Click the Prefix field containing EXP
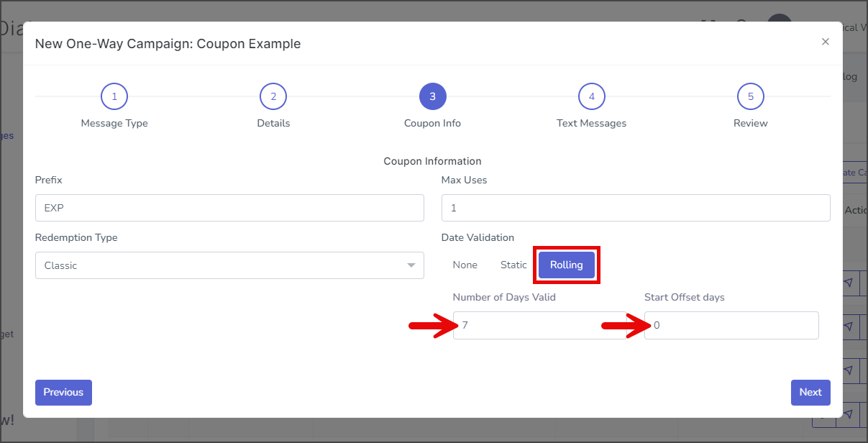 click(x=229, y=208)
